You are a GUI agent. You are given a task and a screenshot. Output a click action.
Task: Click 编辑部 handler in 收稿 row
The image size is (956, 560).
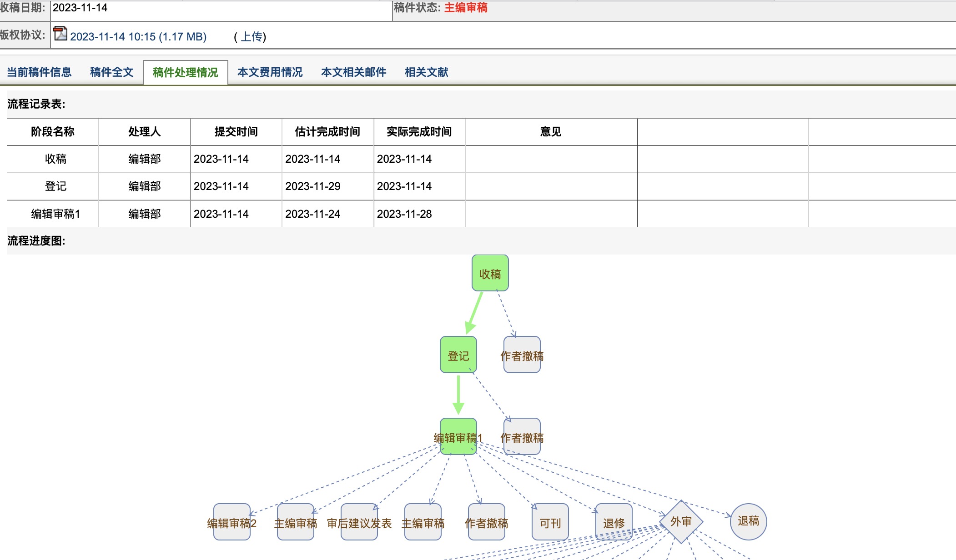pyautogui.click(x=145, y=159)
